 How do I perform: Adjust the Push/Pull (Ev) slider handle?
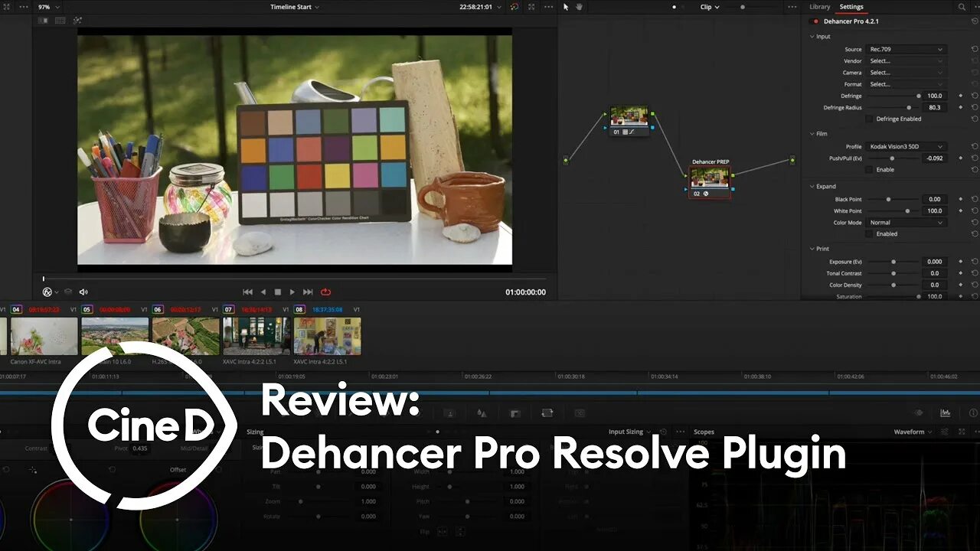(892, 158)
